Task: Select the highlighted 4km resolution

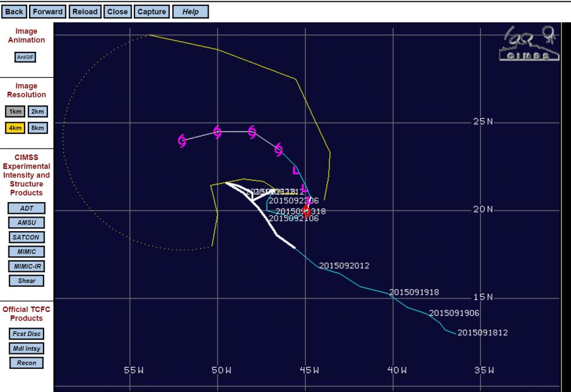Action: 15,128
